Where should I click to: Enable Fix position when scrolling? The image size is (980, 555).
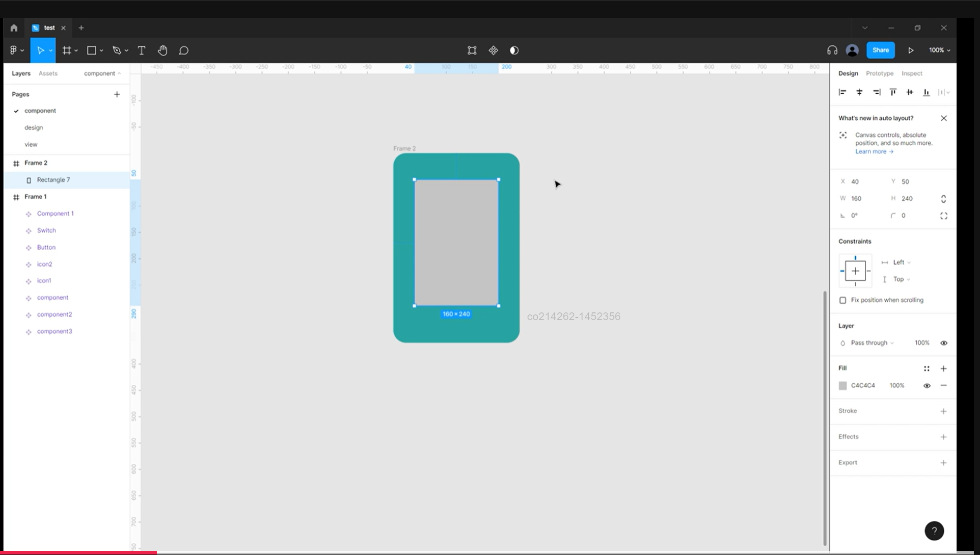coord(843,300)
